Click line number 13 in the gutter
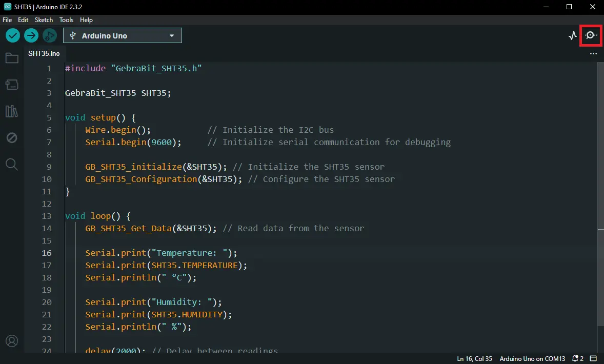The height and width of the screenshot is (364, 604). tap(47, 216)
